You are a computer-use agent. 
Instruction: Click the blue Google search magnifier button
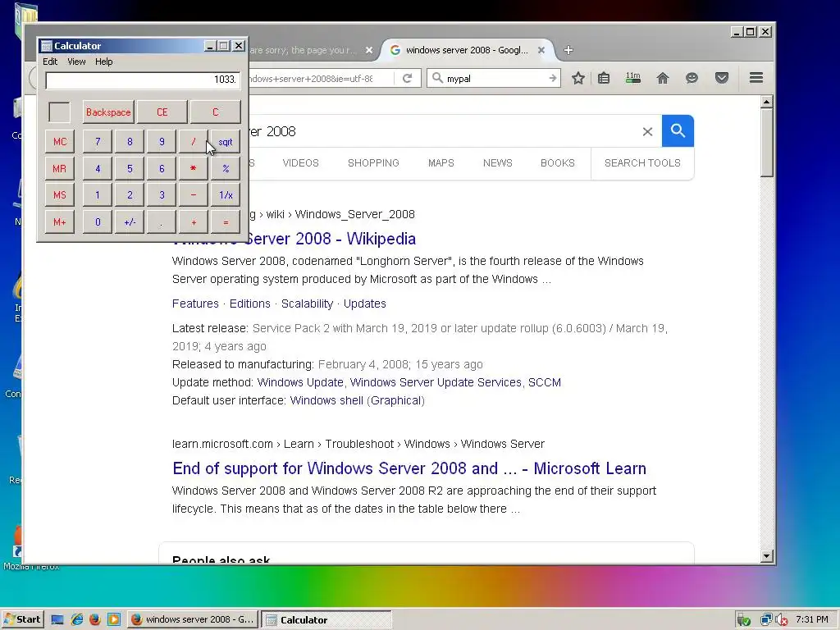[678, 130]
